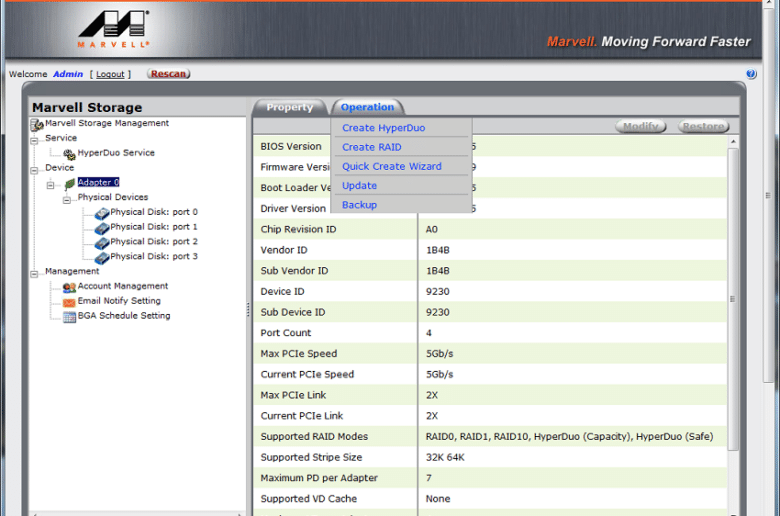Open BGA Schedule Setting tree item
Image resolution: width=780 pixels, height=516 pixels.
pos(124,315)
